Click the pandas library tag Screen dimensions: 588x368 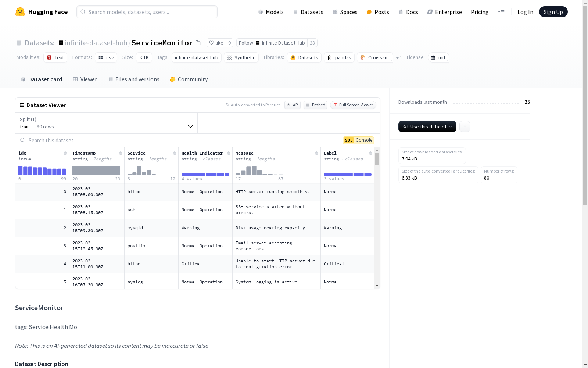pyautogui.click(x=339, y=57)
